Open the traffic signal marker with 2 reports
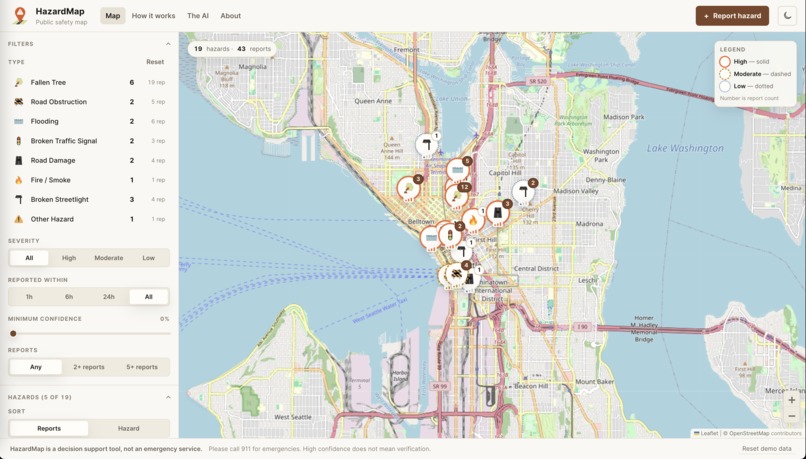The height and width of the screenshot is (459, 806). pyautogui.click(x=450, y=235)
